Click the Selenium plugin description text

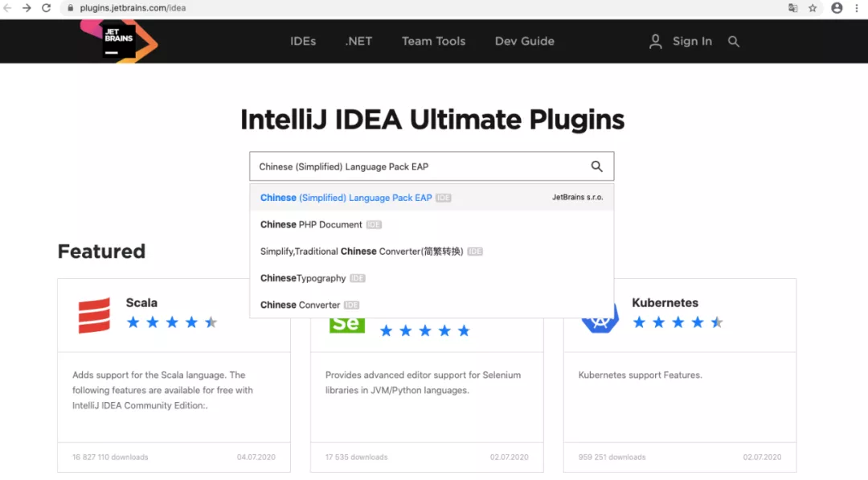pyautogui.click(x=423, y=383)
